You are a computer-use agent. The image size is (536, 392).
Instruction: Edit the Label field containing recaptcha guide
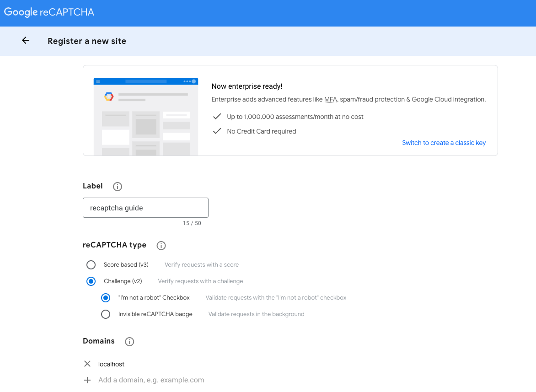145,208
